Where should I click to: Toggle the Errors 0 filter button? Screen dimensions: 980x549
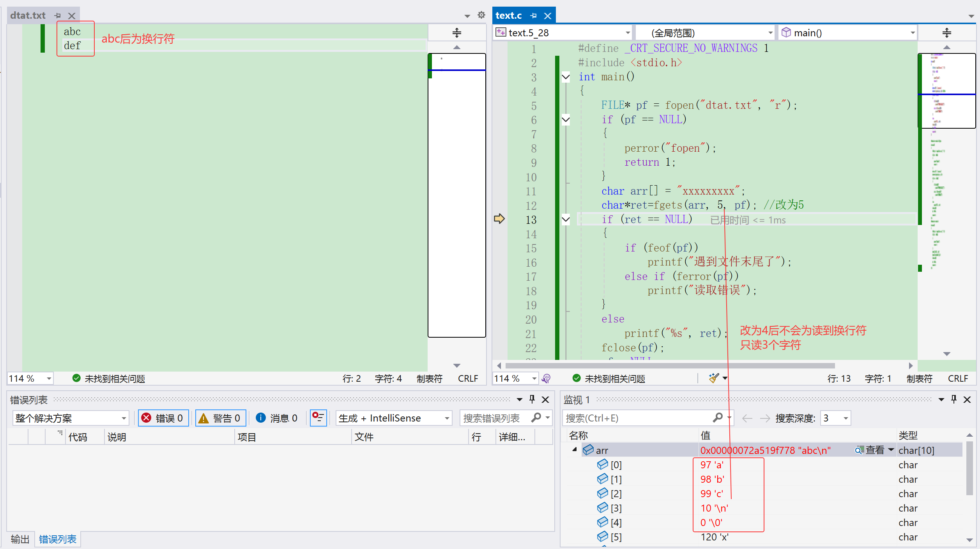163,418
